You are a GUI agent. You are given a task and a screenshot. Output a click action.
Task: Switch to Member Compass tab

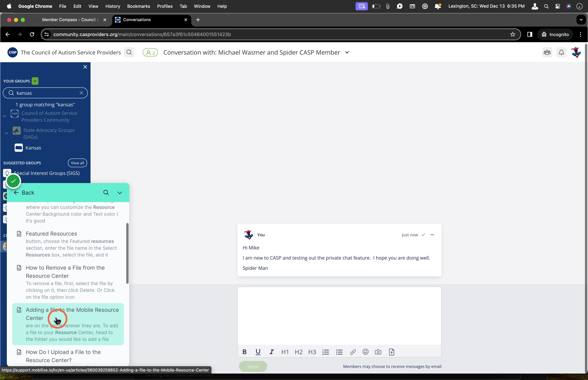pyautogui.click(x=70, y=20)
